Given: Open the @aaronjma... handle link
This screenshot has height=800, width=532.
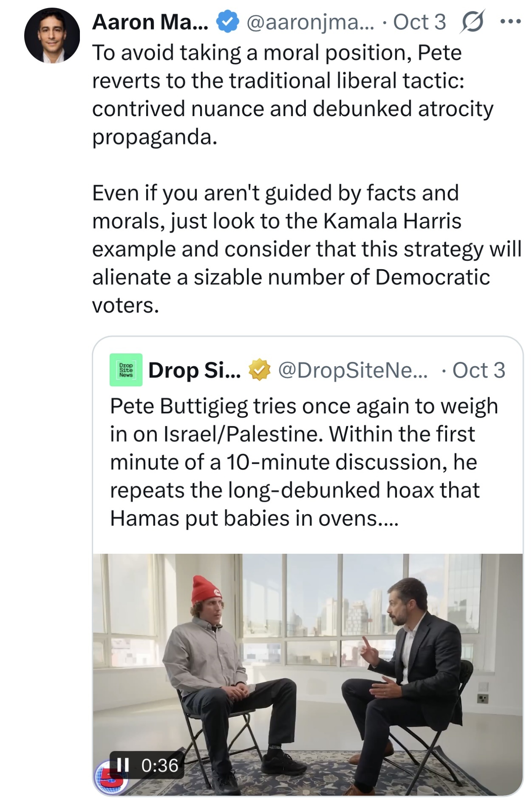Looking at the screenshot, I should coord(310,22).
